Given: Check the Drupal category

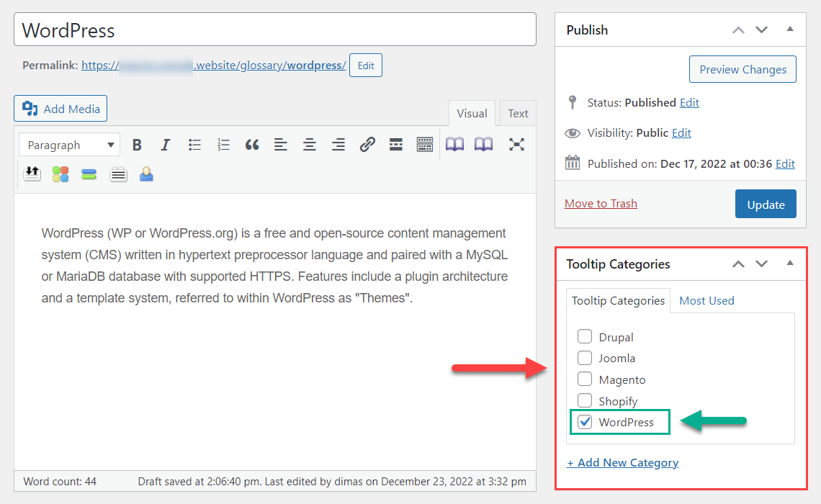Looking at the screenshot, I should tap(585, 336).
